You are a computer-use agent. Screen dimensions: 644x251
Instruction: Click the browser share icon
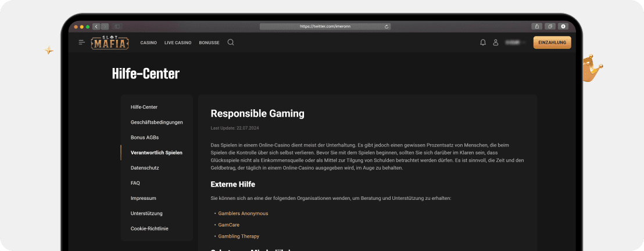[536, 27]
